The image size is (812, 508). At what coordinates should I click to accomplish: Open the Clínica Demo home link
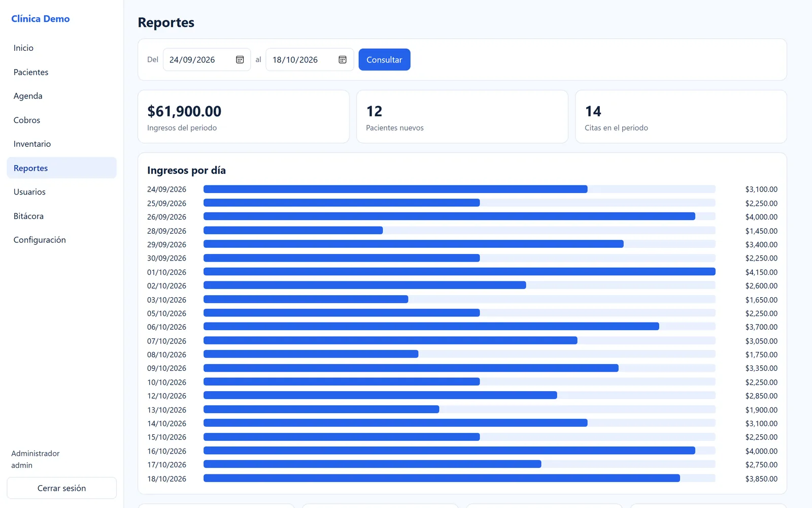pos(41,19)
